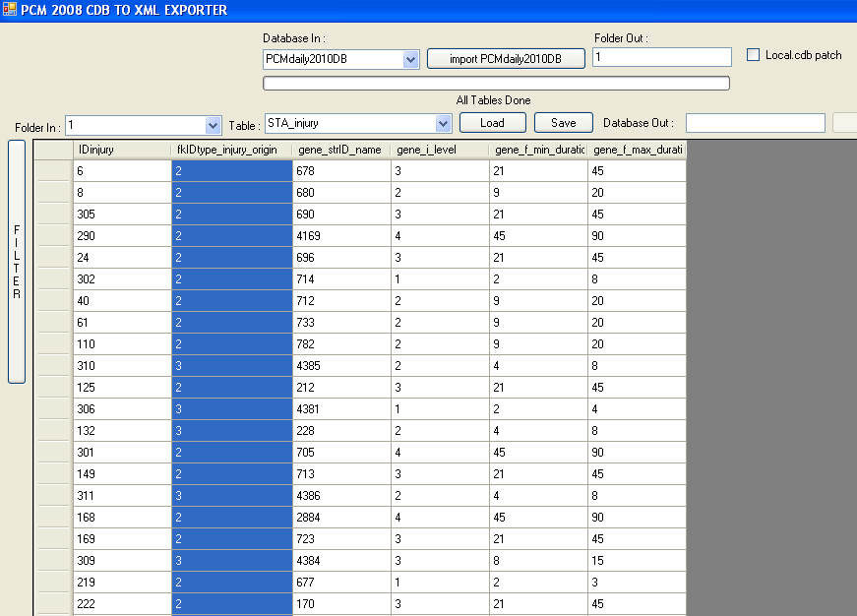The width and height of the screenshot is (857, 616).
Task: Click the Save button
Action: tap(563, 123)
